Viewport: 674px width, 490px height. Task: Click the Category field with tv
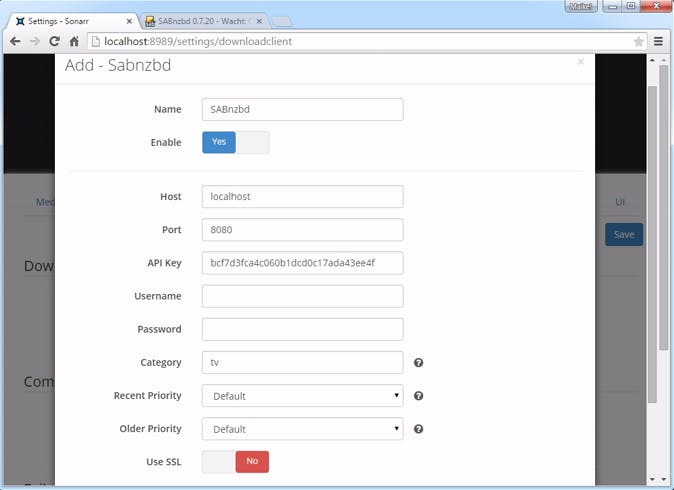303,362
